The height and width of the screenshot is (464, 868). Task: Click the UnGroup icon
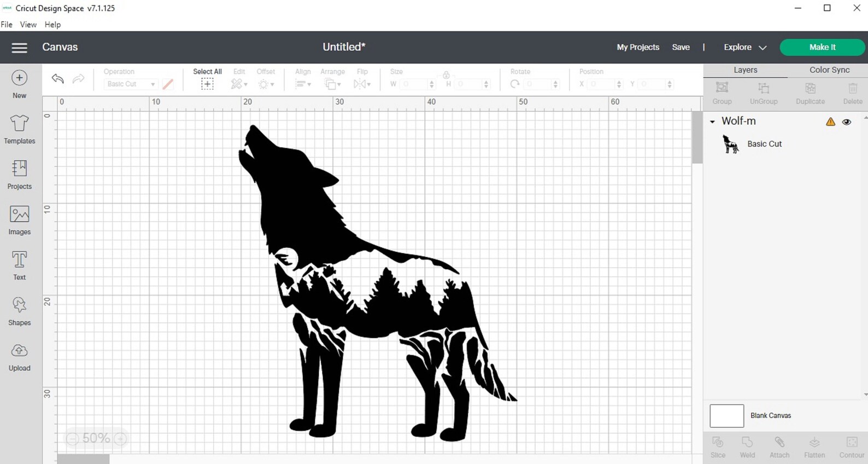tap(764, 88)
